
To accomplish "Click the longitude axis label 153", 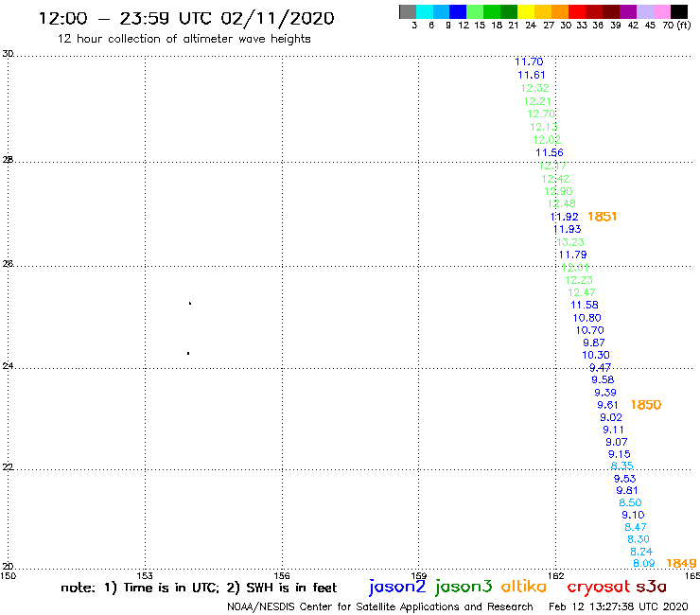I will (145, 576).
